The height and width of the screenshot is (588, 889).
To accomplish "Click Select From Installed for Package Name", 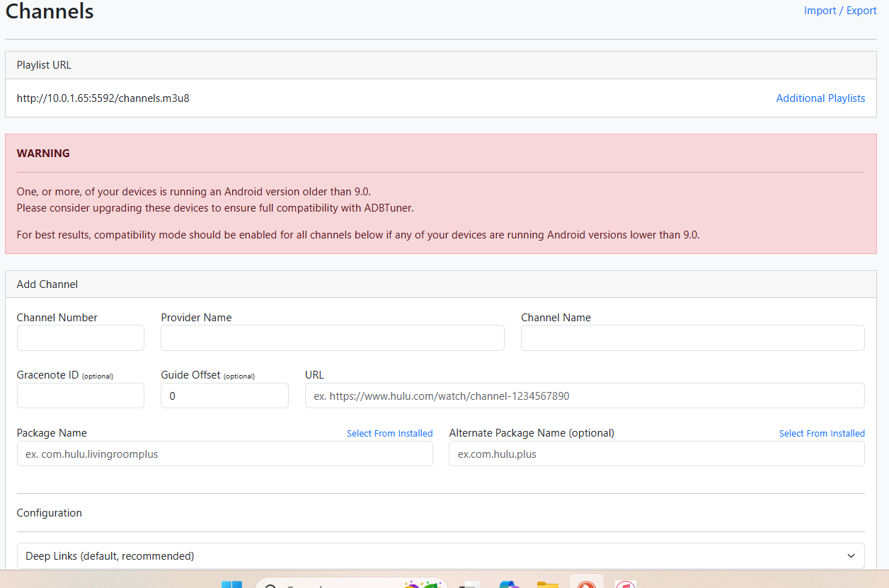I will point(389,433).
